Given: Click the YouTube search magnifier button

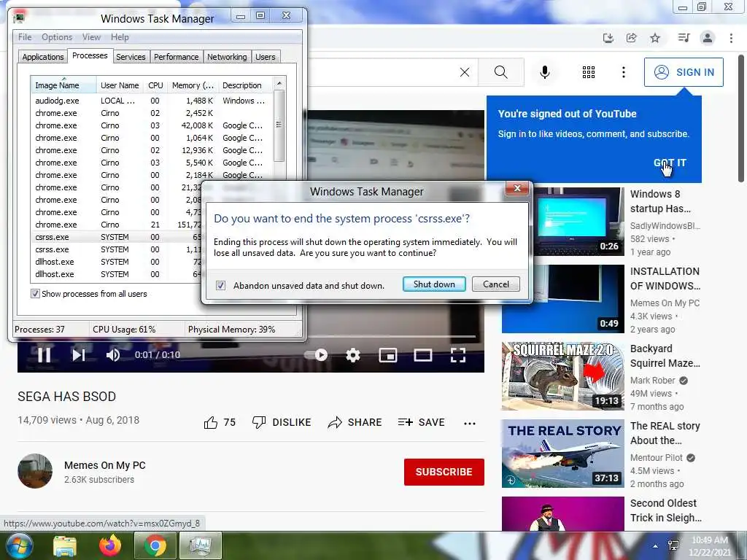Looking at the screenshot, I should tap(500, 72).
